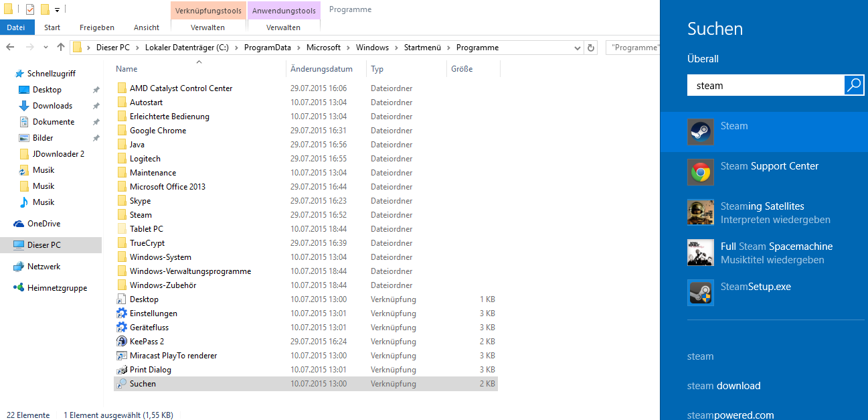
Task: Click the magnifier search button next to steam
Action: click(854, 85)
